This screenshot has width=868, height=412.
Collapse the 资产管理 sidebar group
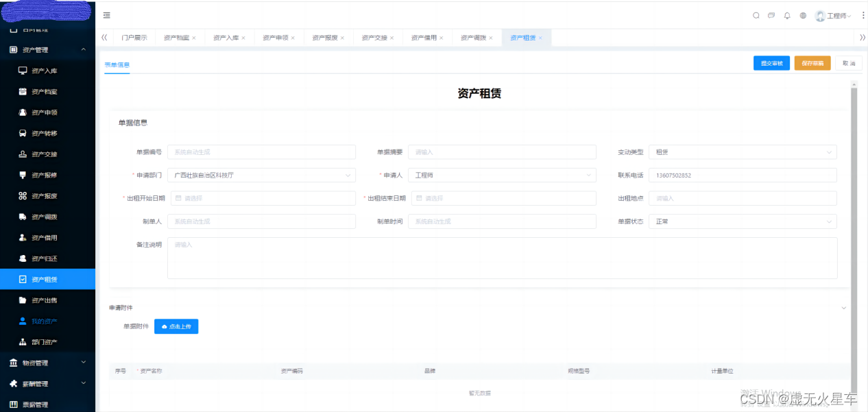(84, 49)
